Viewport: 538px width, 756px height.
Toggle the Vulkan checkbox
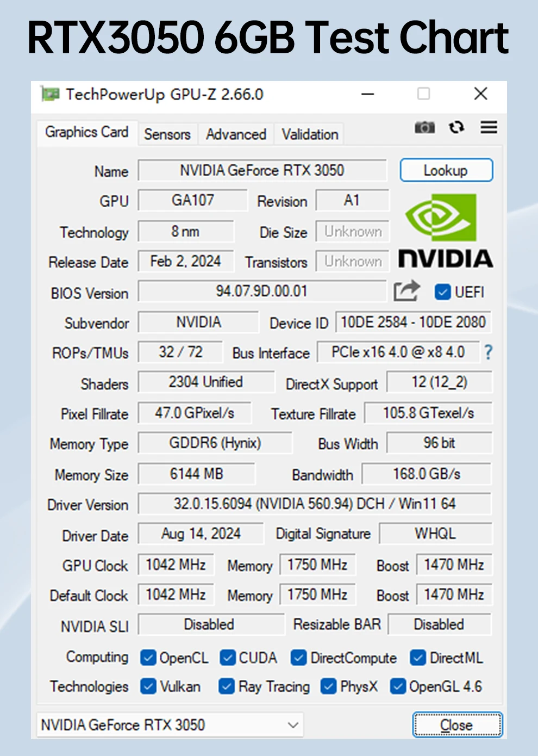[148, 686]
